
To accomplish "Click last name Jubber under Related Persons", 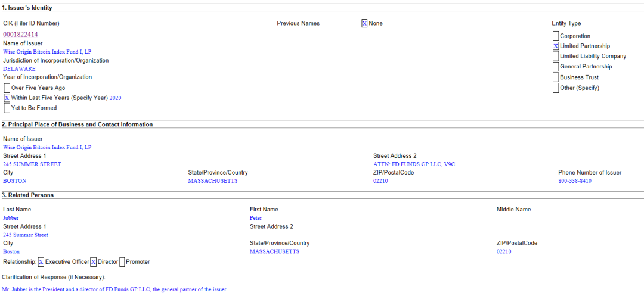I will pos(11,218).
